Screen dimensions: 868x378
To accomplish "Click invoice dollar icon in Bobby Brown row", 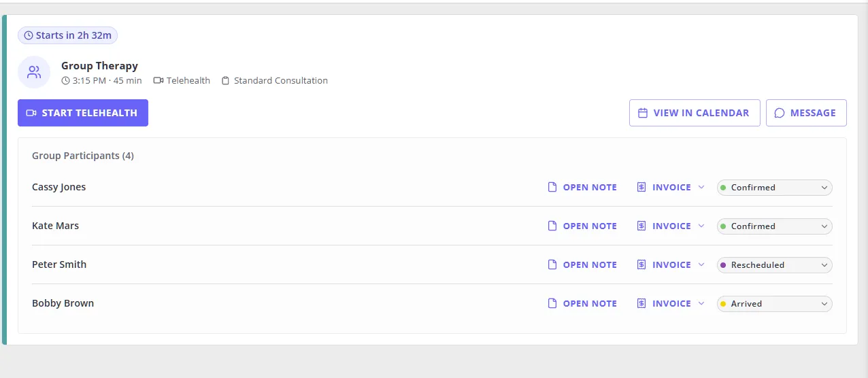I will tap(641, 304).
